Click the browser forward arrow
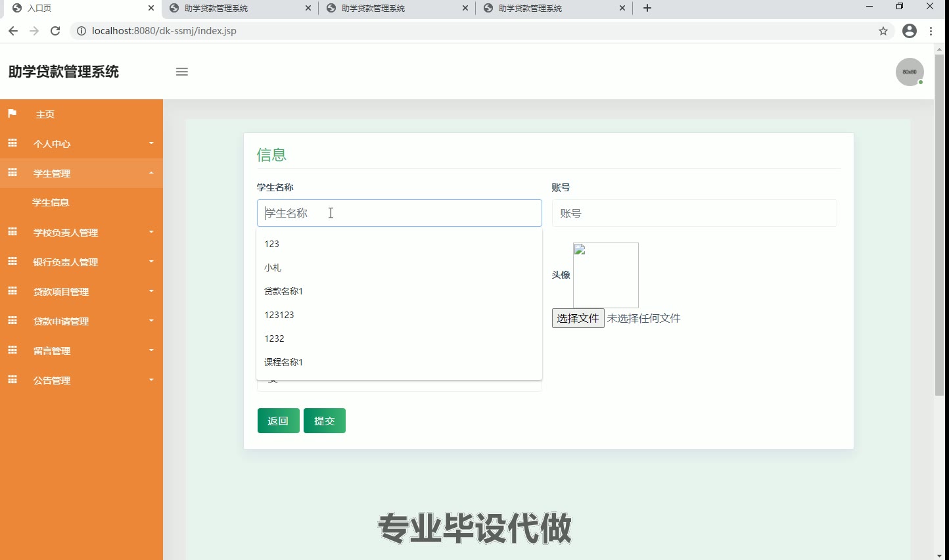This screenshot has height=560, width=949. (x=34, y=31)
